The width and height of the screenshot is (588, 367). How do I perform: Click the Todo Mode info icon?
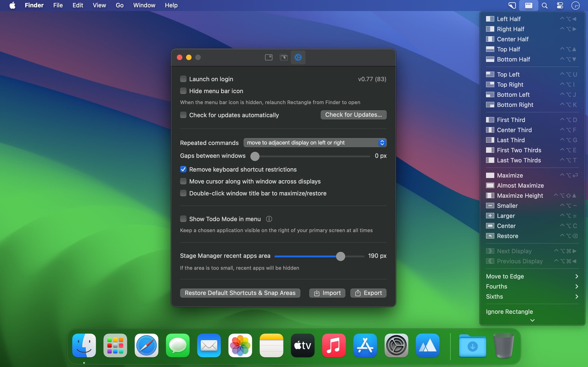coord(269,219)
